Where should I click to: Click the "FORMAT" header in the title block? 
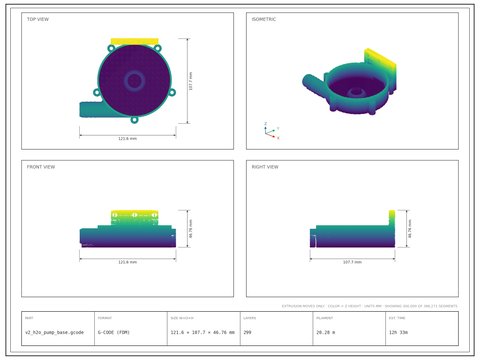click(105, 318)
